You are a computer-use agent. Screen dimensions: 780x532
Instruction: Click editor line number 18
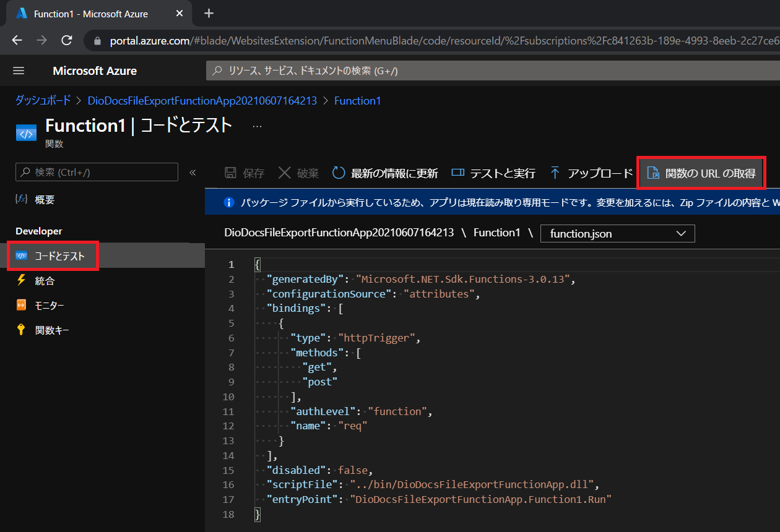point(228,514)
